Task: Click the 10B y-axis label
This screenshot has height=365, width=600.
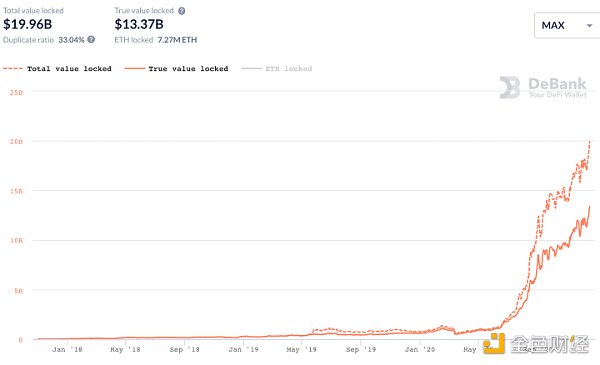Action: [16, 240]
